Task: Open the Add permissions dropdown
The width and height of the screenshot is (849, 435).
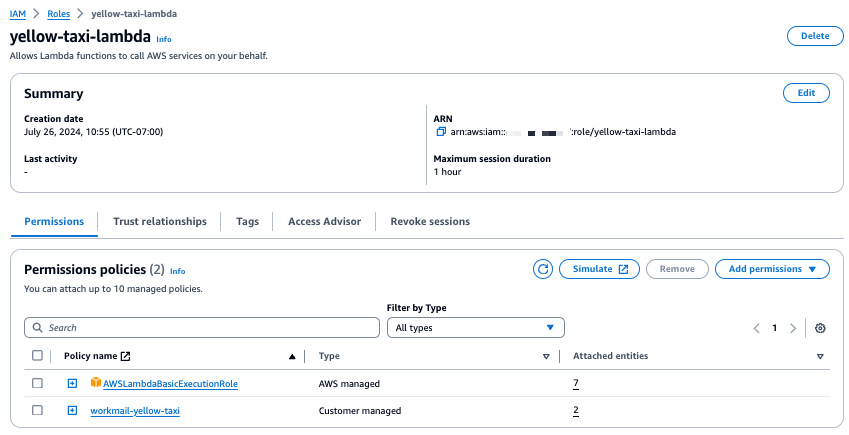Action: point(772,269)
